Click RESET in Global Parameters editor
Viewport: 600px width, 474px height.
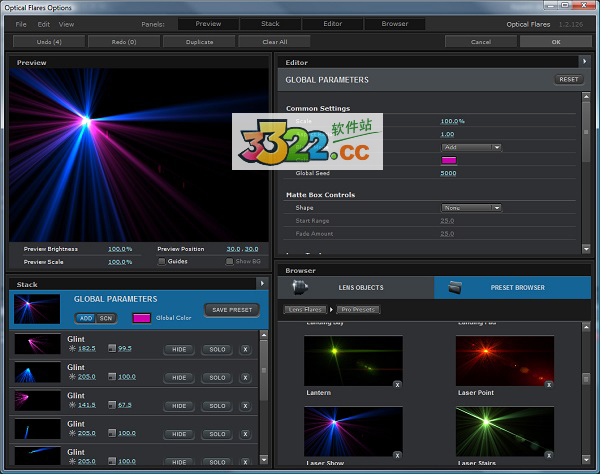coord(569,80)
